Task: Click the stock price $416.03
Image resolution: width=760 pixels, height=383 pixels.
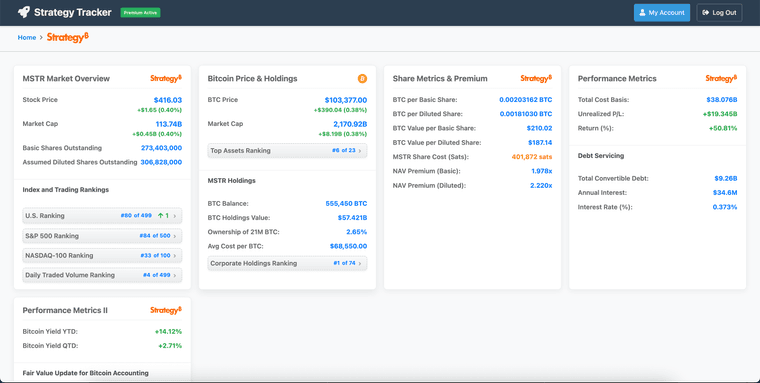Action: tap(168, 100)
